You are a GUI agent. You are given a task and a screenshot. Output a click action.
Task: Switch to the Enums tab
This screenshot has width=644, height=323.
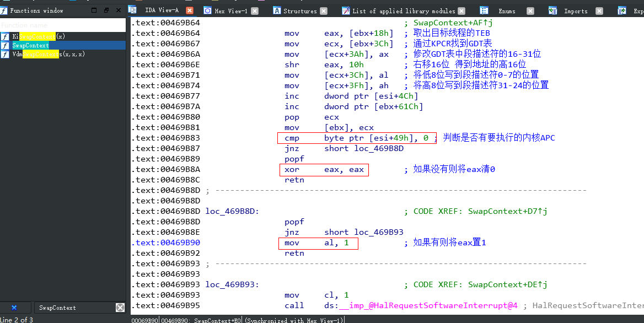point(506,10)
